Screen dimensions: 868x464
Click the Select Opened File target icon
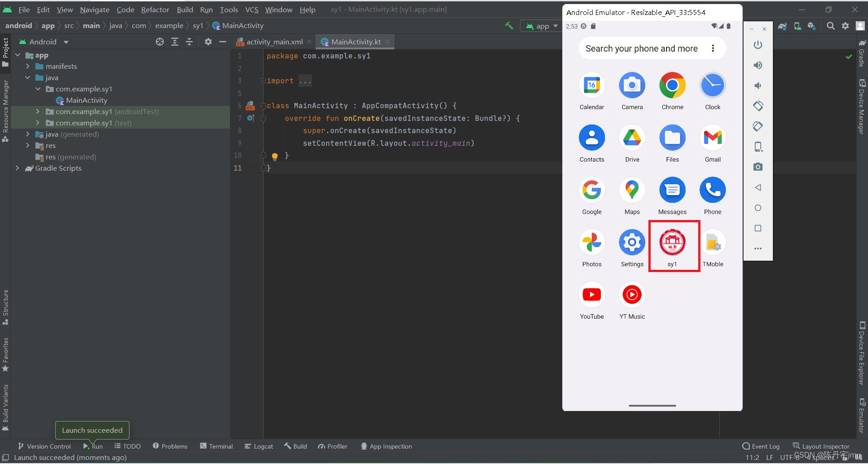tap(160, 42)
